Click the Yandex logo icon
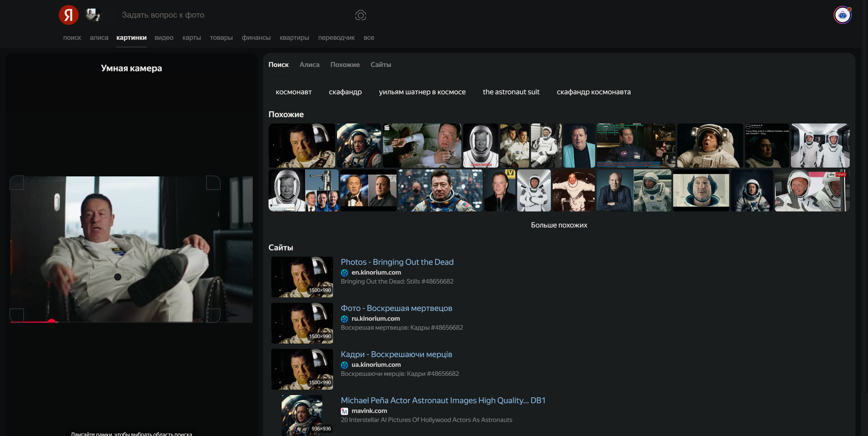This screenshot has width=868, height=436. pyautogui.click(x=68, y=15)
